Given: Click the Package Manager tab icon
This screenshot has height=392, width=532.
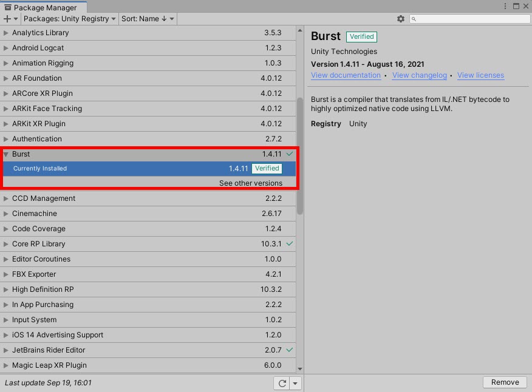Looking at the screenshot, I should click(8, 7).
